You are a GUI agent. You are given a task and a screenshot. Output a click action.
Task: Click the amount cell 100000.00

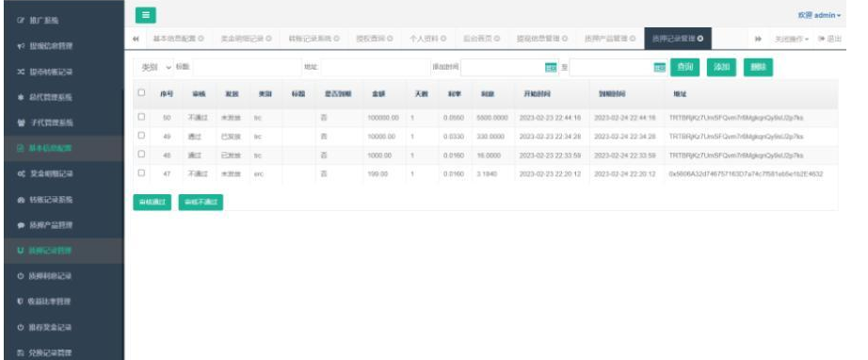[x=383, y=118]
